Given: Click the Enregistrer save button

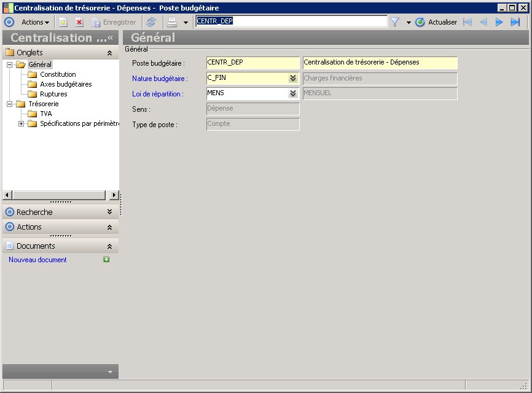Looking at the screenshot, I should click(x=114, y=22).
